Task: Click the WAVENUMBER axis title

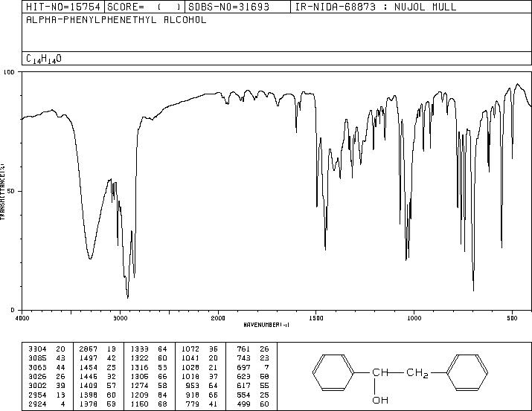Action: coord(266,325)
